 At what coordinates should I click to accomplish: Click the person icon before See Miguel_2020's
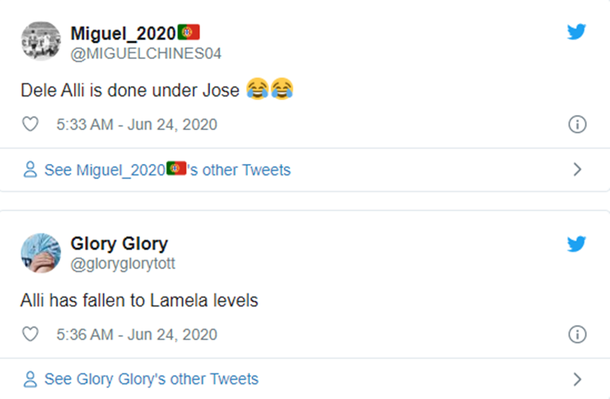click(x=30, y=170)
